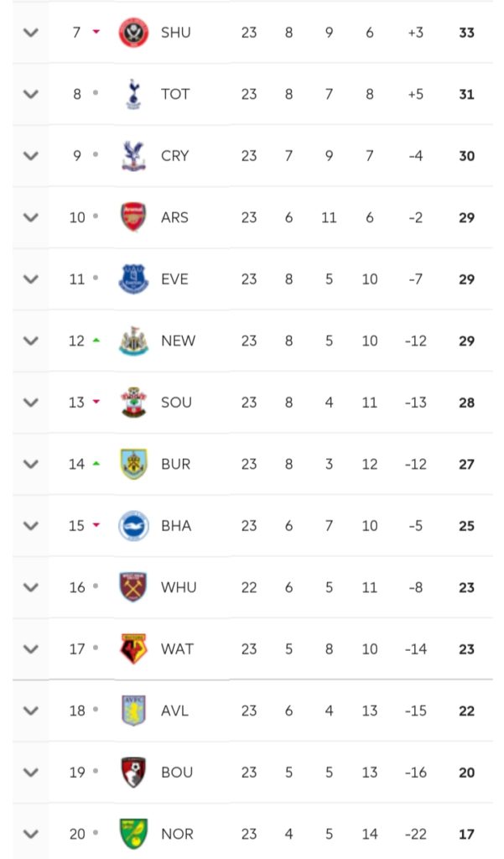Expand details for 10th-place ARS row

[31, 217]
